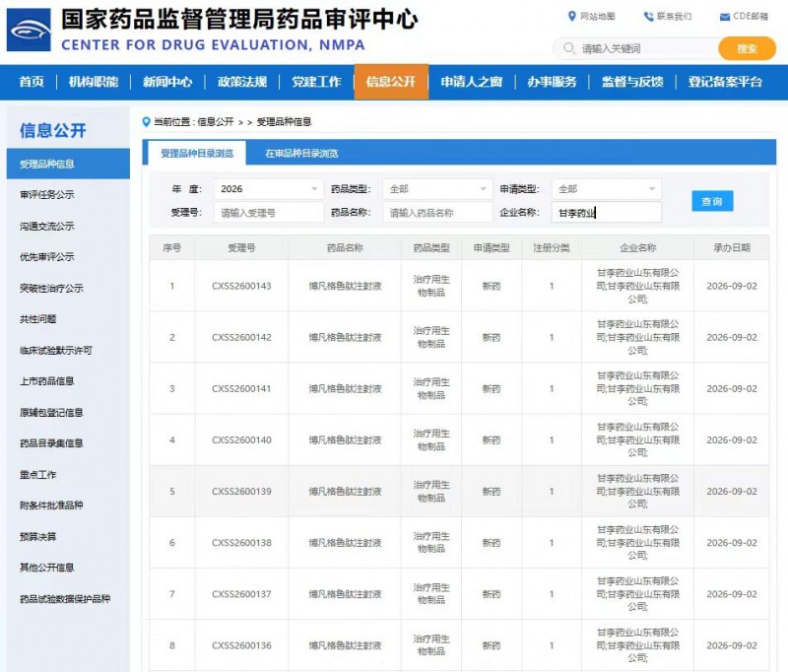Open the 监督与反馈 nav menu

pos(632,82)
